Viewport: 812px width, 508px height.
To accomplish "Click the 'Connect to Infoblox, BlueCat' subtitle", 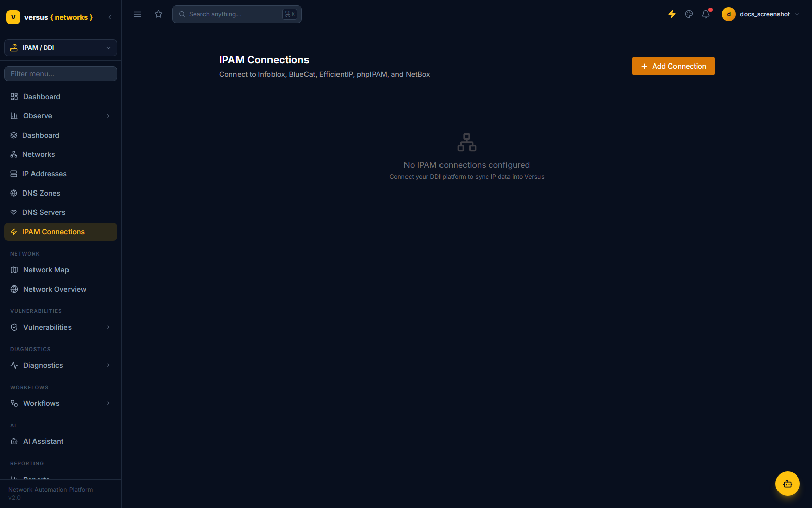I will (x=324, y=74).
